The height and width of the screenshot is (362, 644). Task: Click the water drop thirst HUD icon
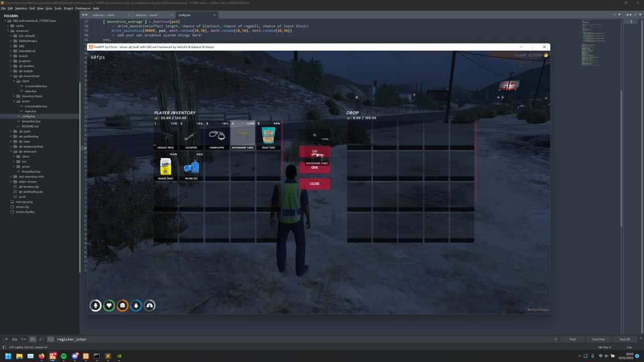tap(136, 305)
